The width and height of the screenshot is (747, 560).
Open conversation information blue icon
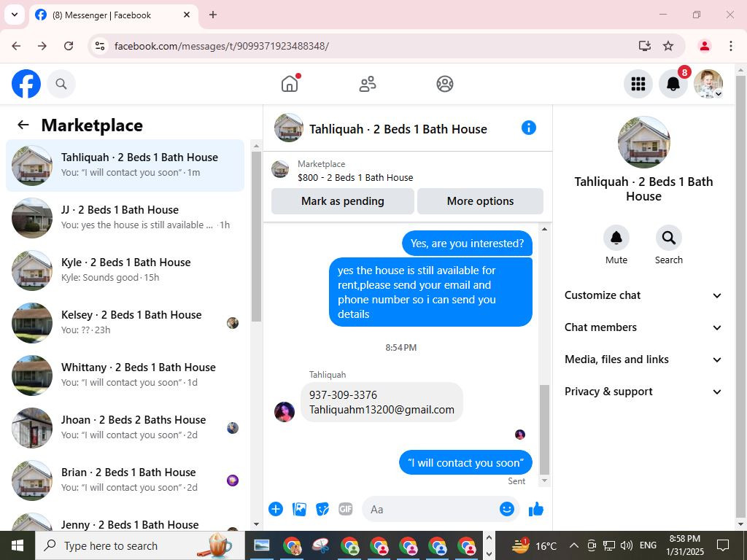pos(529,128)
